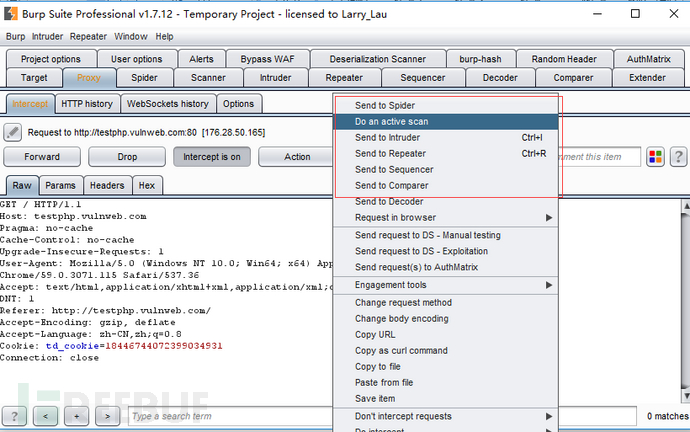Open the Comparer tab
The height and width of the screenshot is (432, 690).
573,78
